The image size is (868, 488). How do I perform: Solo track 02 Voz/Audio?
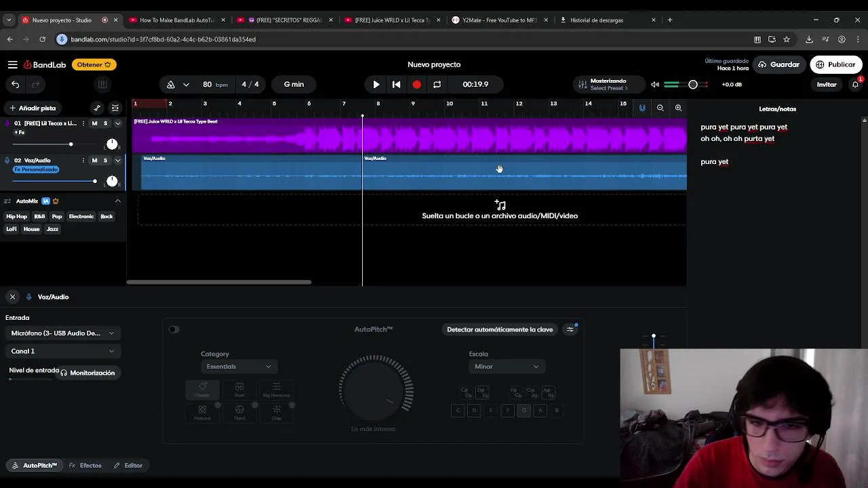click(105, 161)
